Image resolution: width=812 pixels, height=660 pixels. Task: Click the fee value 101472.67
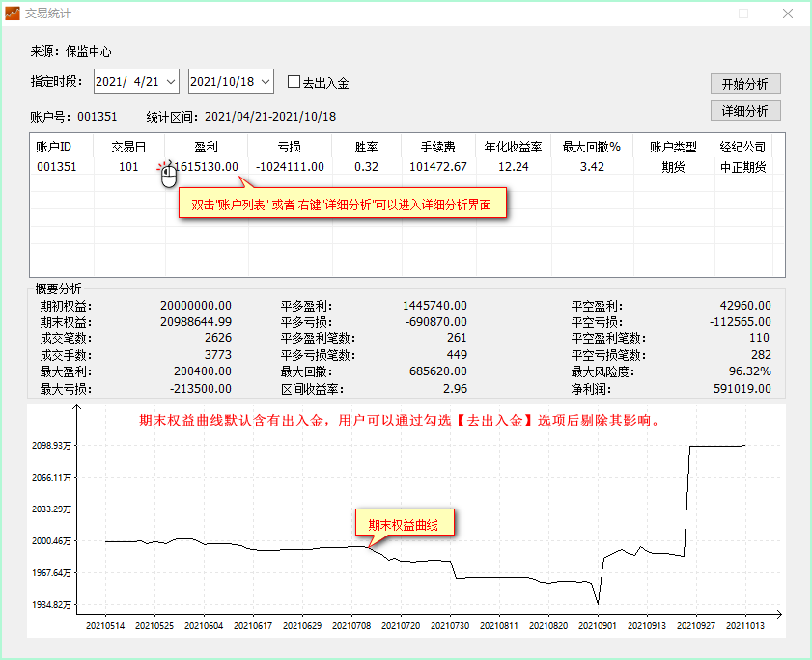coord(438,167)
